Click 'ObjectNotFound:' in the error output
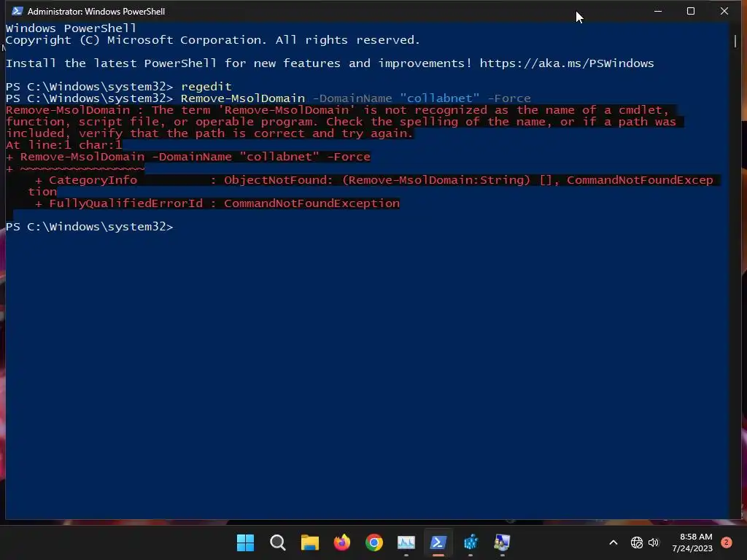Image resolution: width=747 pixels, height=560 pixels. tap(278, 180)
